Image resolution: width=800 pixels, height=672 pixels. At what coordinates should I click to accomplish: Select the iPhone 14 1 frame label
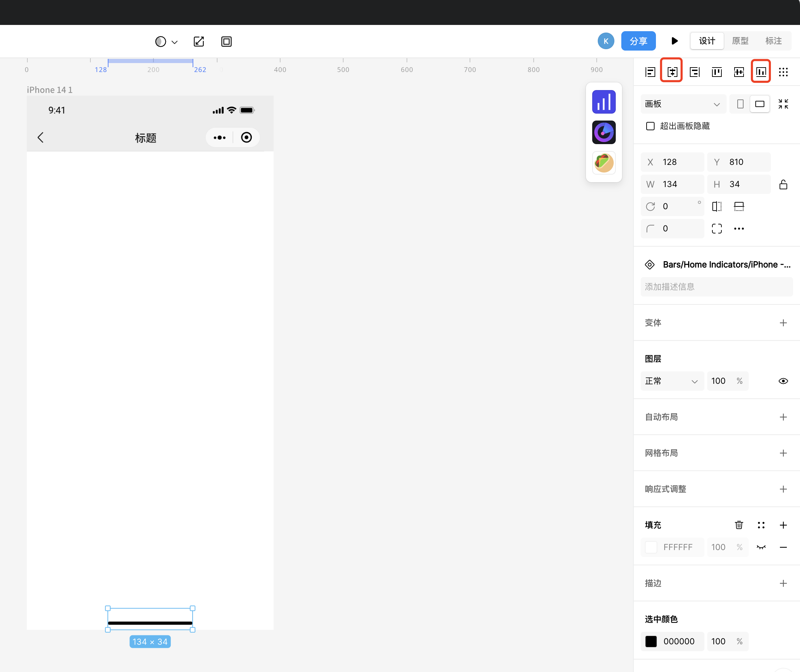click(x=50, y=90)
